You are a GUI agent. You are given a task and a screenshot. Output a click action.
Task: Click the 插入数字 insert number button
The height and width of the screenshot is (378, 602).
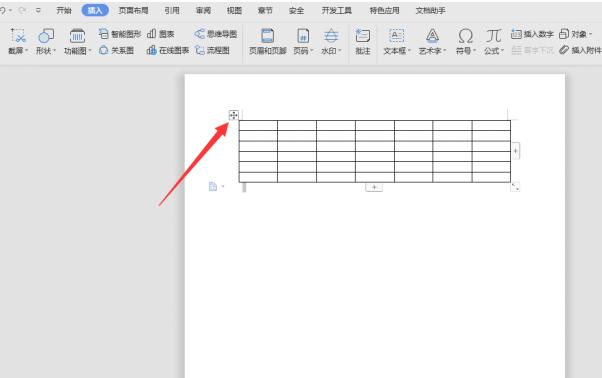click(x=532, y=34)
